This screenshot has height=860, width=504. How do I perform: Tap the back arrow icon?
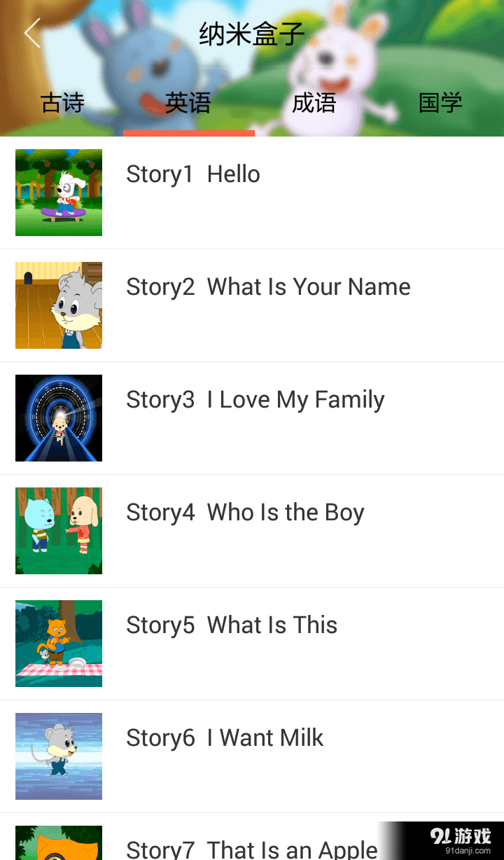[x=32, y=33]
